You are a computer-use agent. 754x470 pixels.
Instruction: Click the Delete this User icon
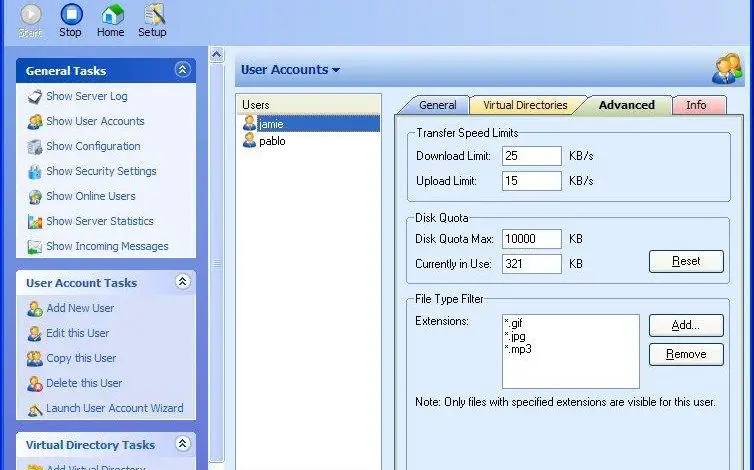[x=35, y=383]
